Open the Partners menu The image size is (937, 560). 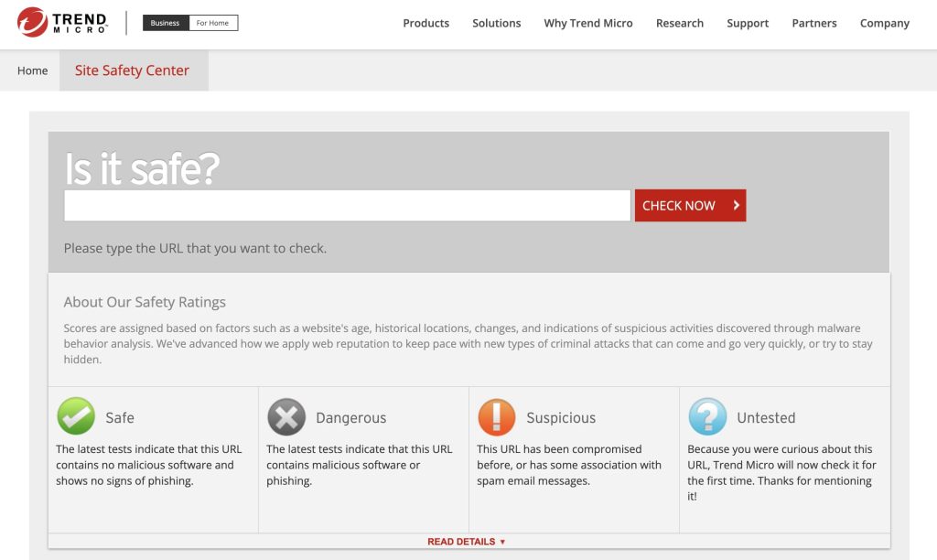(813, 23)
